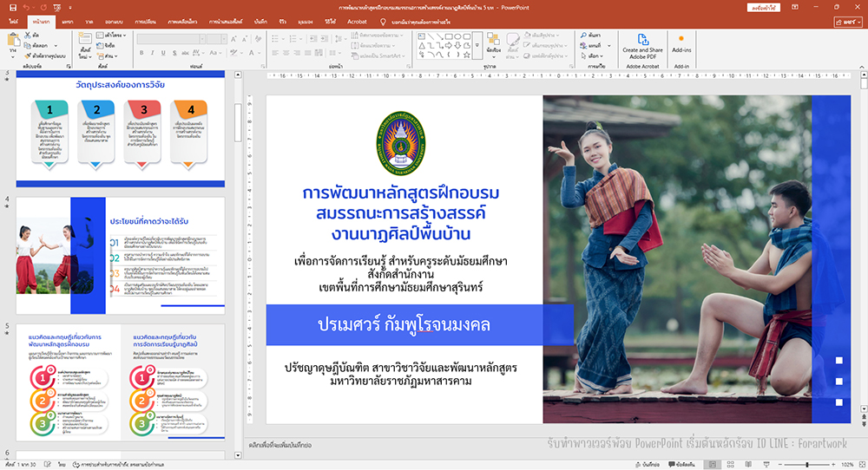Image resolution: width=868 pixels, height=470 pixels.
Task: Click the Find magnifier button
Action: [590, 35]
